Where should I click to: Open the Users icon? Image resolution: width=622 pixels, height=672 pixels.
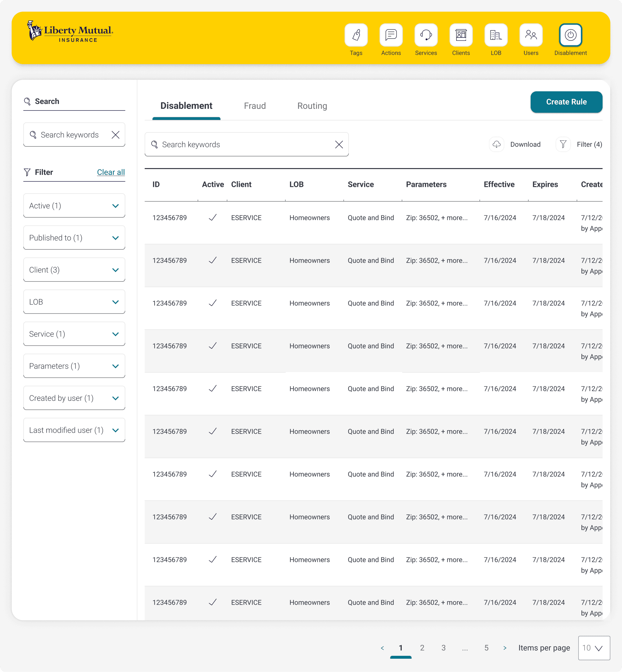point(531,35)
